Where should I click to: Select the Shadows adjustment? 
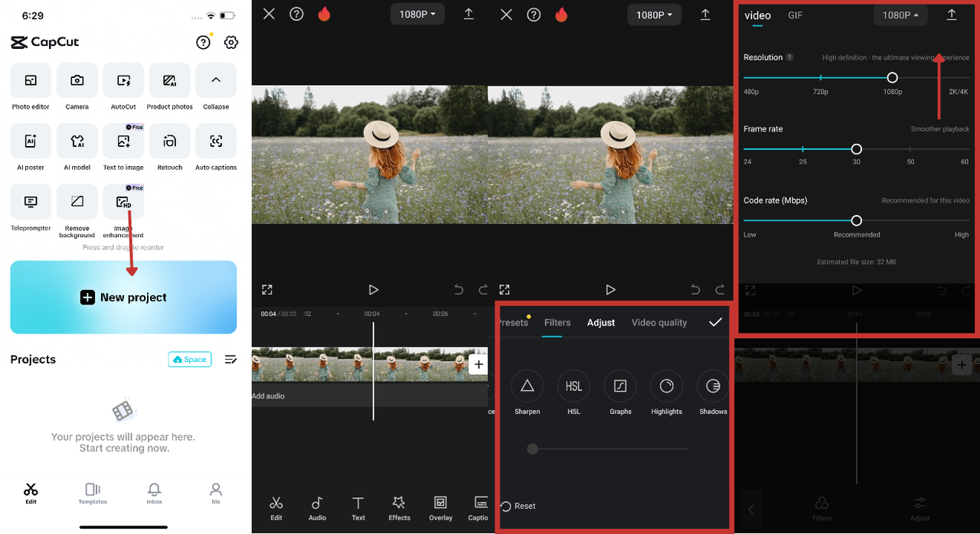click(x=713, y=392)
